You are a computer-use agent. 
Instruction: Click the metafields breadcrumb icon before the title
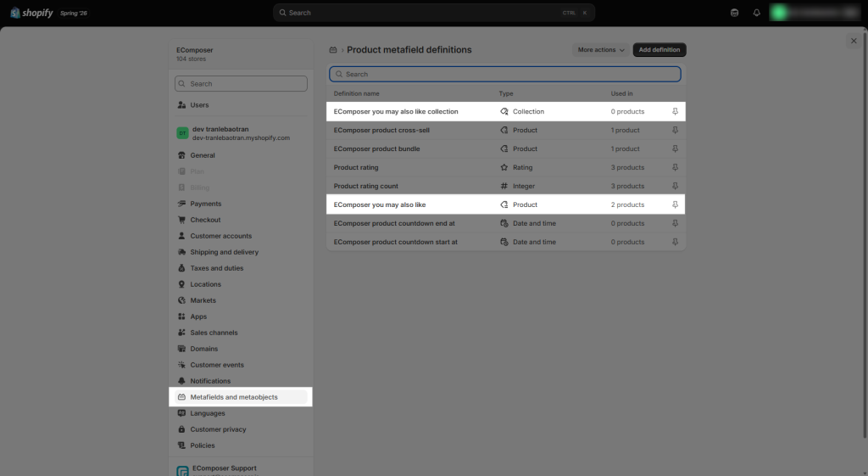click(x=332, y=50)
